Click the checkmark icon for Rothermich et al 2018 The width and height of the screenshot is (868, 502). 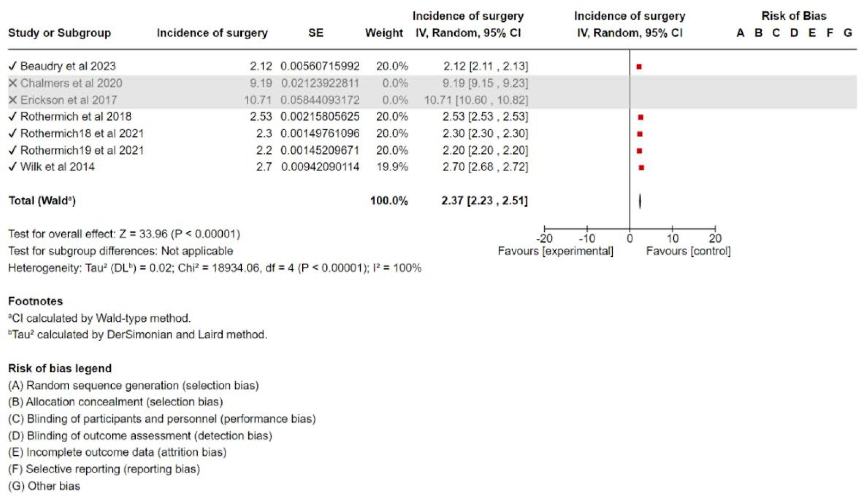coord(12,116)
